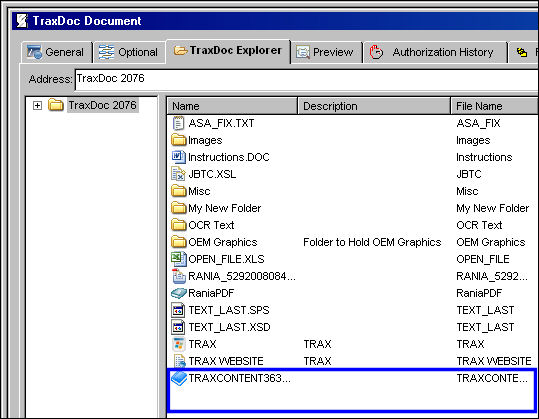539x419 pixels.
Task: Click the Misc folder icon
Action: point(179,191)
